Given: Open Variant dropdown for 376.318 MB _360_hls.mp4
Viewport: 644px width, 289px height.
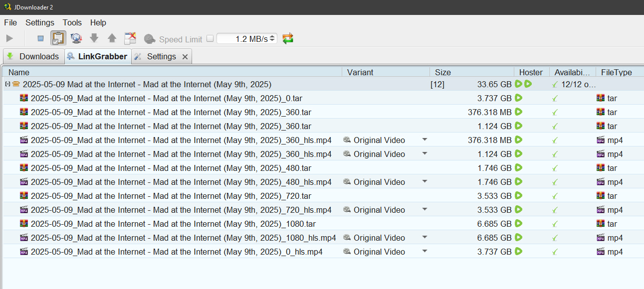Looking at the screenshot, I should pyautogui.click(x=425, y=140).
